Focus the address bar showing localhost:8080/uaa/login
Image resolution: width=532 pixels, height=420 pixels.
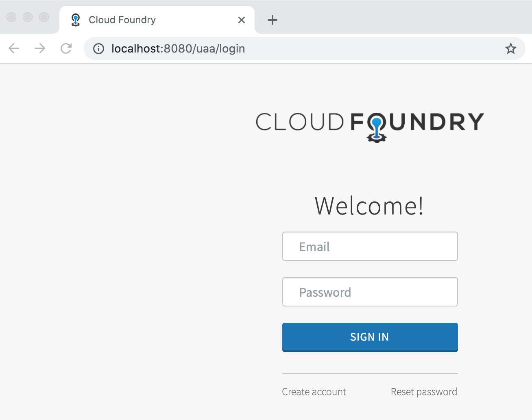(304, 48)
